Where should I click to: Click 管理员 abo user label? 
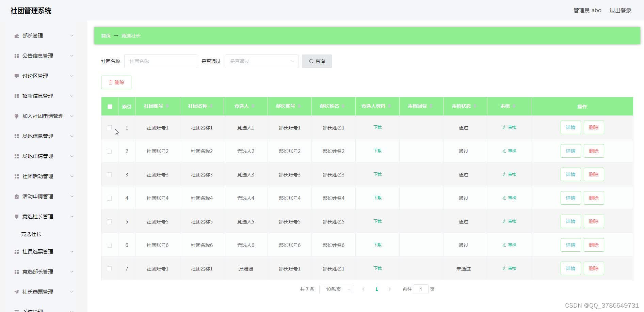pos(587,11)
